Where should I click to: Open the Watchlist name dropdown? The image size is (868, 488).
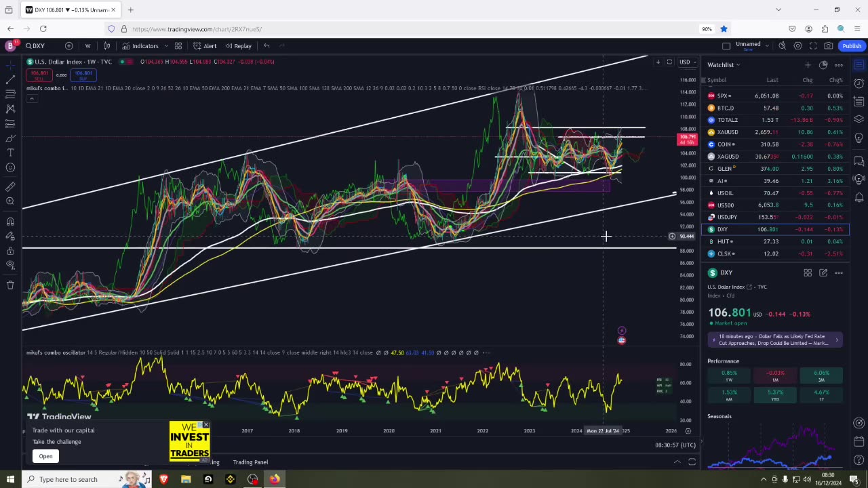(724, 65)
